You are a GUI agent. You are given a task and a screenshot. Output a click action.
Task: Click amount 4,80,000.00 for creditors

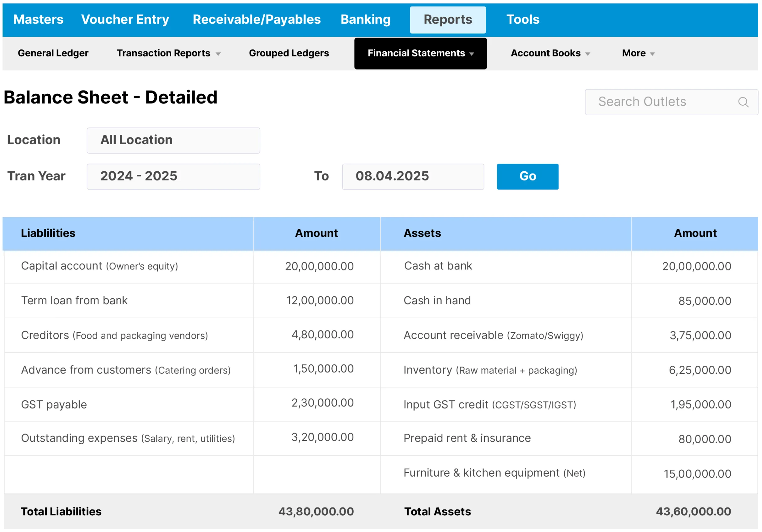323,335
